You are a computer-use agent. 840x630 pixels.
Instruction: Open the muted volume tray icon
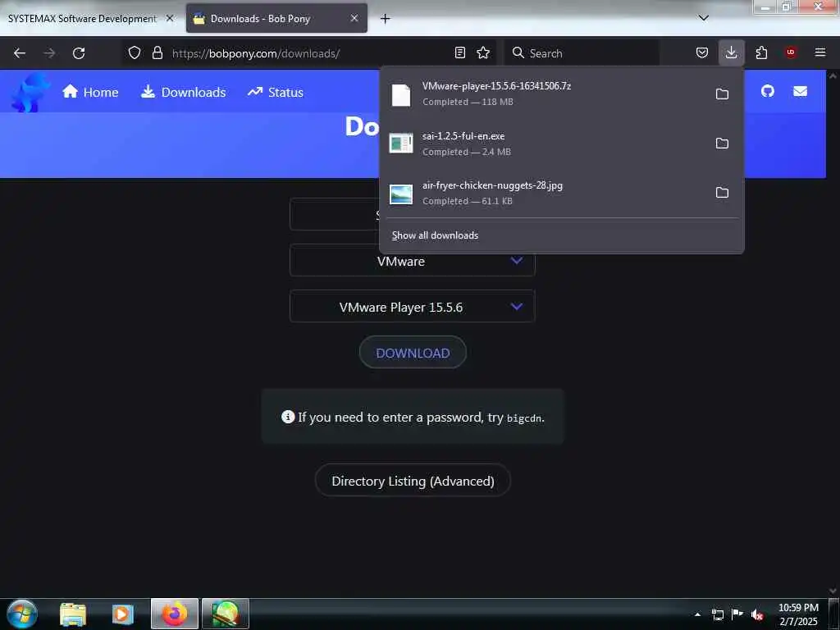[x=756, y=614]
